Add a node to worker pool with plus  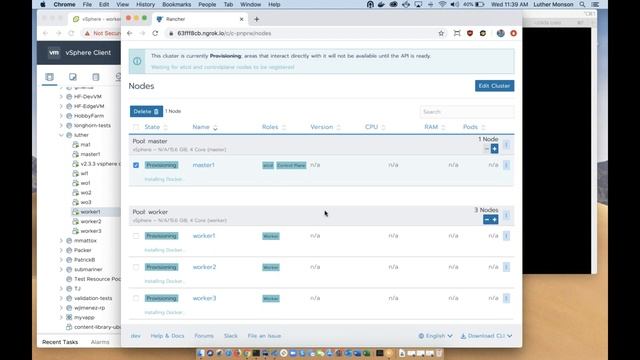tap(494, 220)
